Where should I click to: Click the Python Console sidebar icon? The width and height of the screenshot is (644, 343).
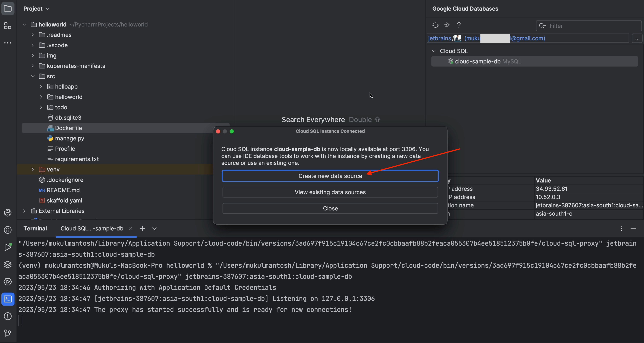click(x=8, y=213)
